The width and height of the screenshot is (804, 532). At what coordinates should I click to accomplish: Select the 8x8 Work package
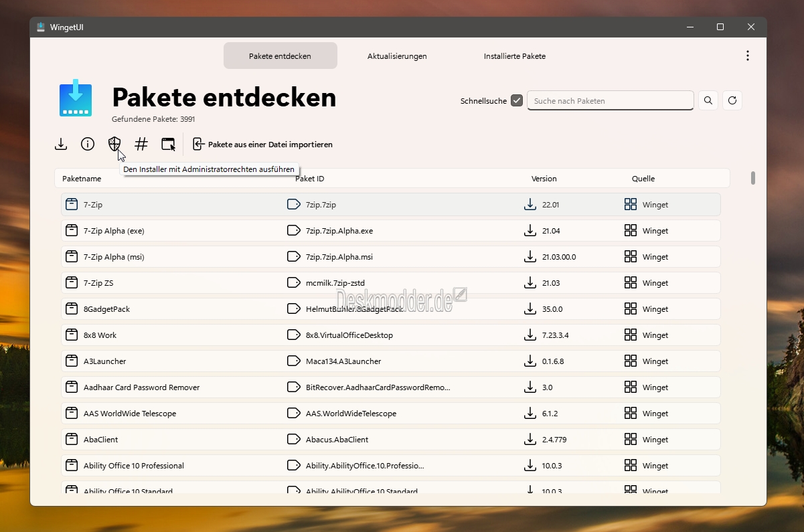(391, 335)
